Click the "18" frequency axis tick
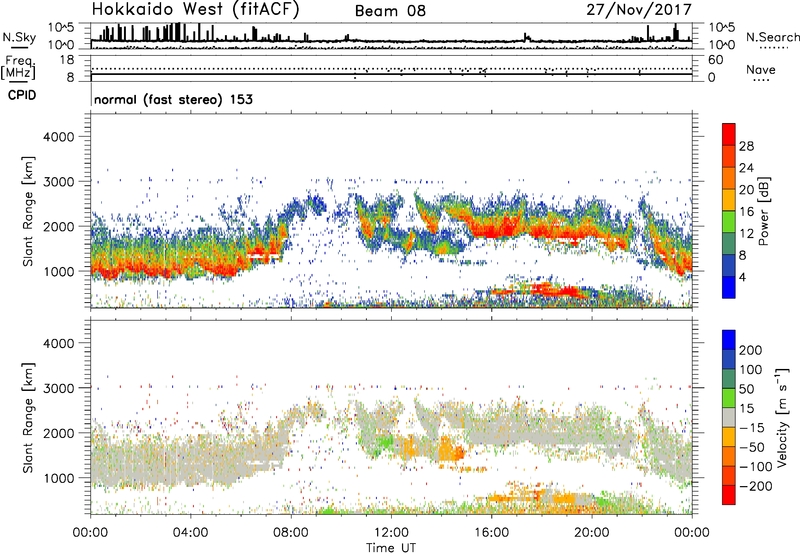The image size is (800, 554). click(67, 60)
